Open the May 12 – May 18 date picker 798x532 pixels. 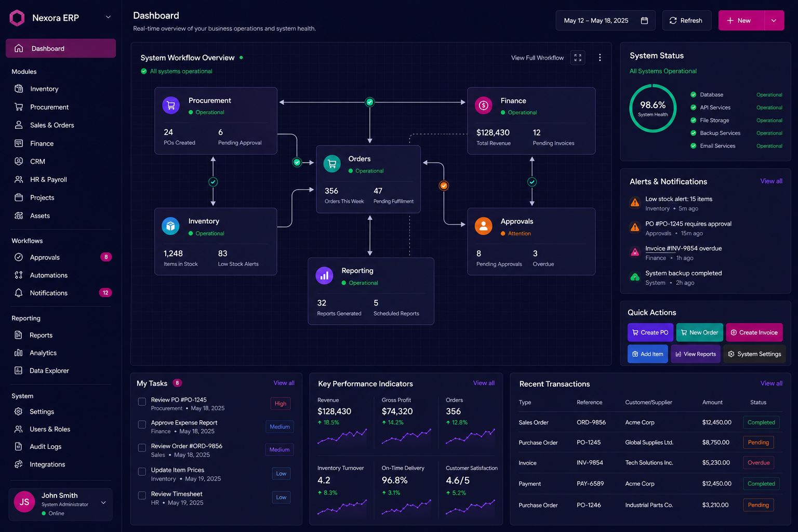pos(606,21)
